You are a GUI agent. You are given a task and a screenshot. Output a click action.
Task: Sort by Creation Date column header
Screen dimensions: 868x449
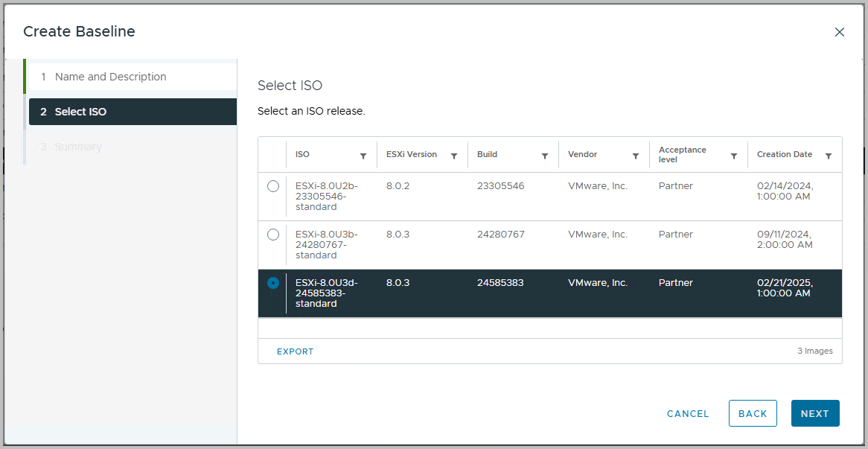pos(785,153)
